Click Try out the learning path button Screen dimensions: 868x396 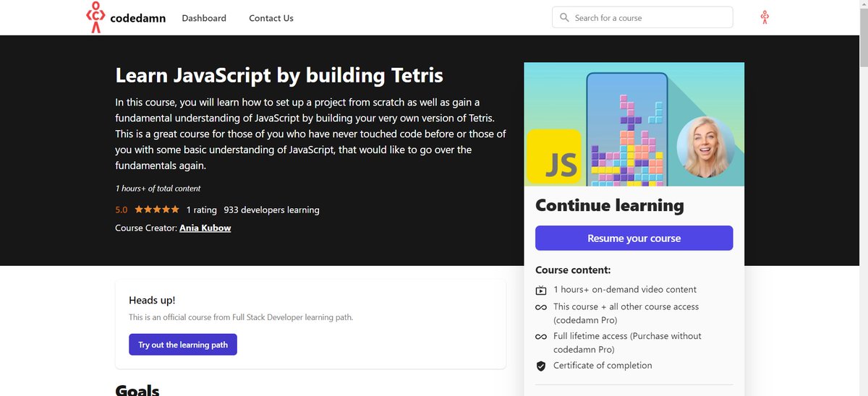click(183, 345)
